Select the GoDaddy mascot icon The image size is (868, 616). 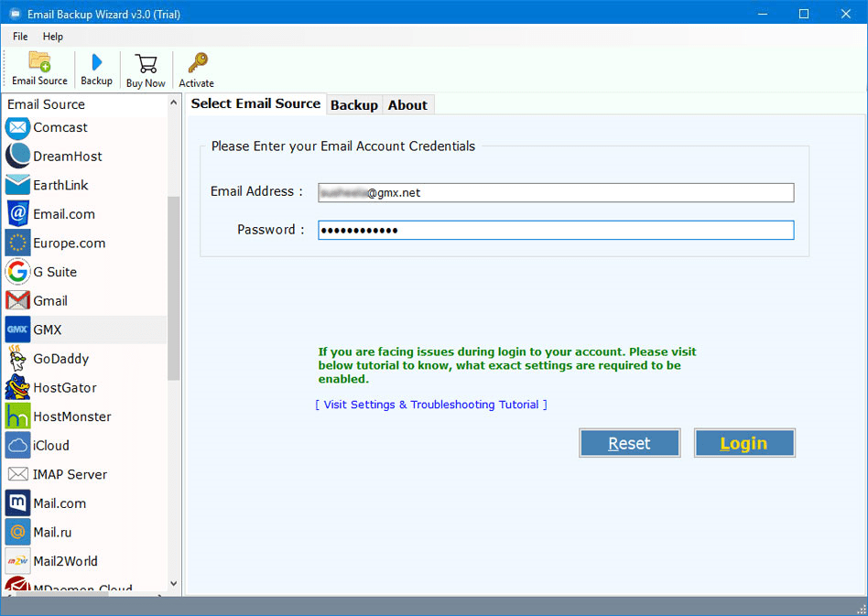coord(17,358)
